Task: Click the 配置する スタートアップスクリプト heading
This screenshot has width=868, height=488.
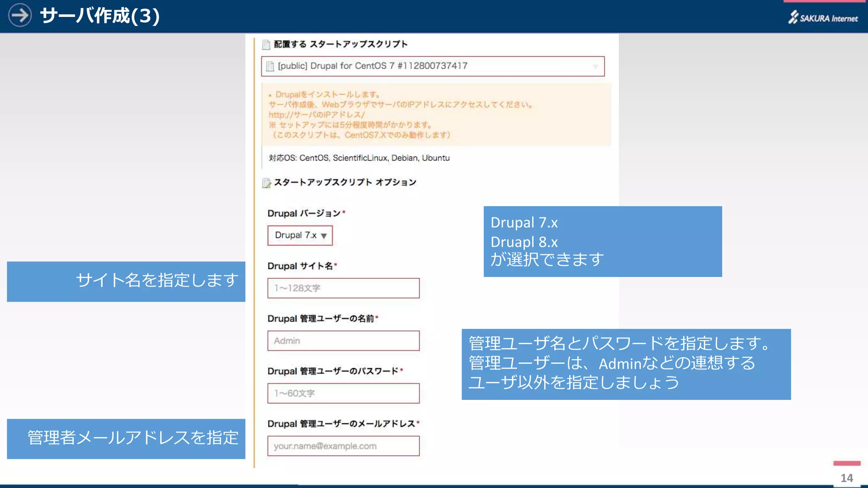Action: pyautogui.click(x=341, y=44)
